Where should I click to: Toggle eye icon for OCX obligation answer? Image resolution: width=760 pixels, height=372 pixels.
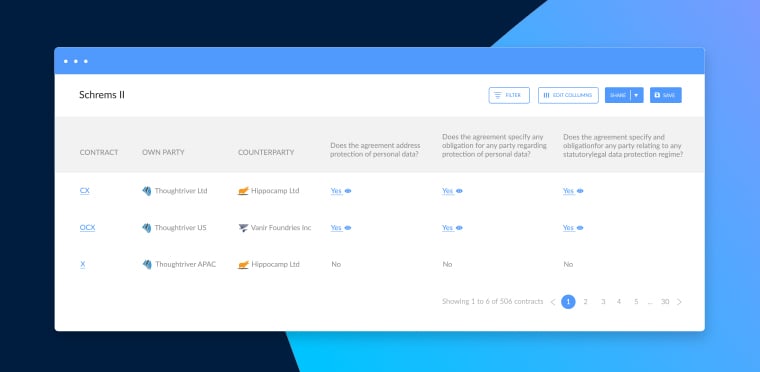click(x=459, y=228)
